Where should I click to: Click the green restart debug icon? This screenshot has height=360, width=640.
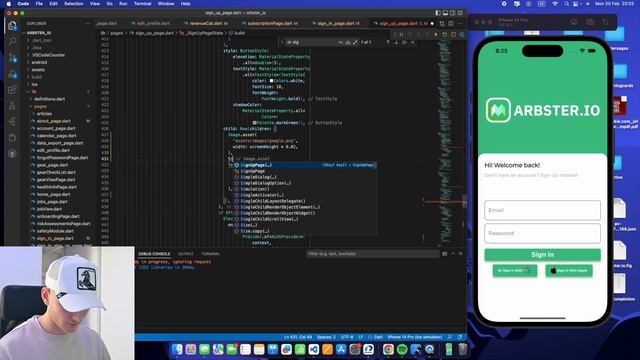click(x=444, y=34)
